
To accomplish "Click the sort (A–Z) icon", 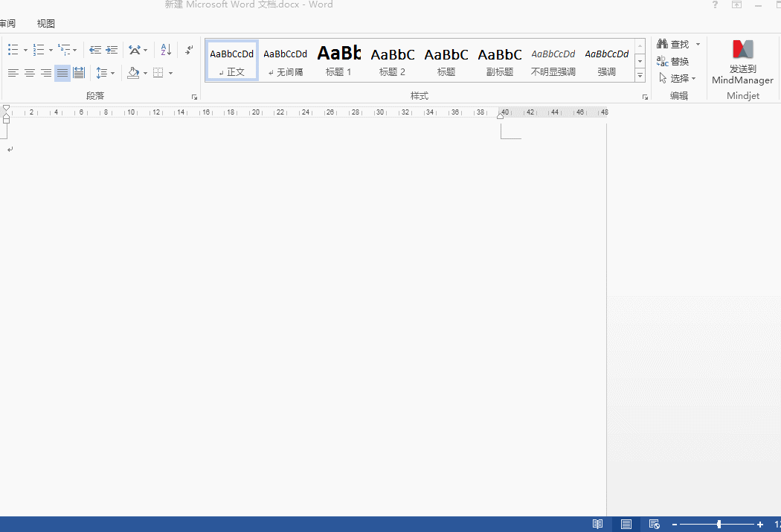I will pyautogui.click(x=166, y=50).
